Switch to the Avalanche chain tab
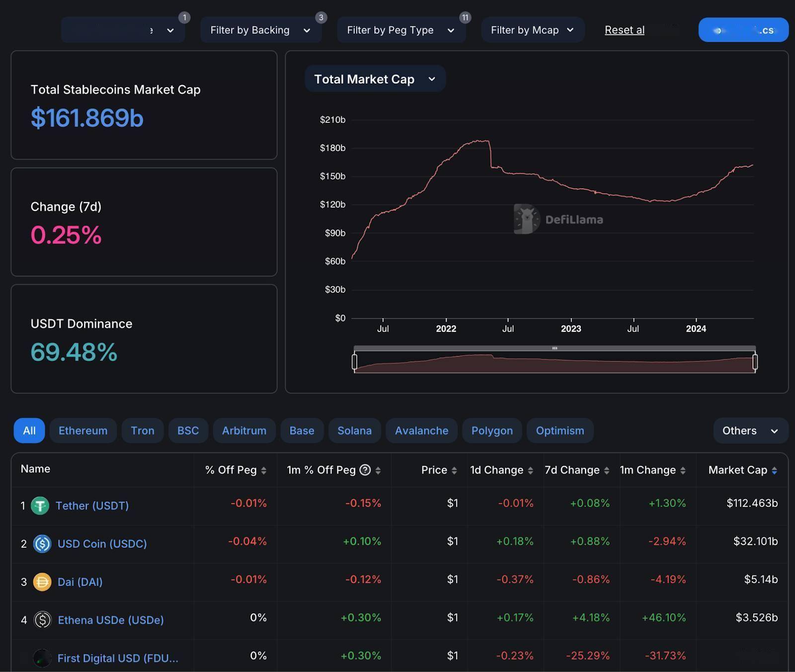 click(422, 430)
